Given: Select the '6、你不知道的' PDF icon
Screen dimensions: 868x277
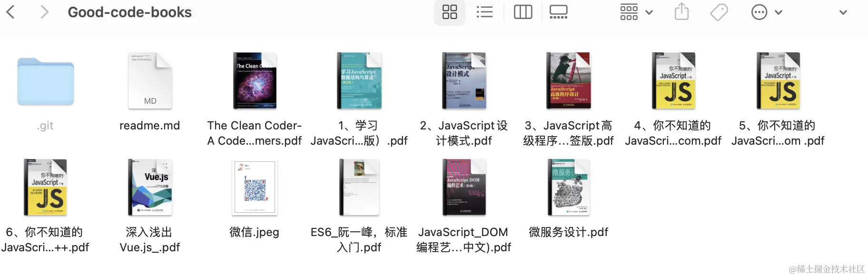Looking at the screenshot, I should click(45, 188).
